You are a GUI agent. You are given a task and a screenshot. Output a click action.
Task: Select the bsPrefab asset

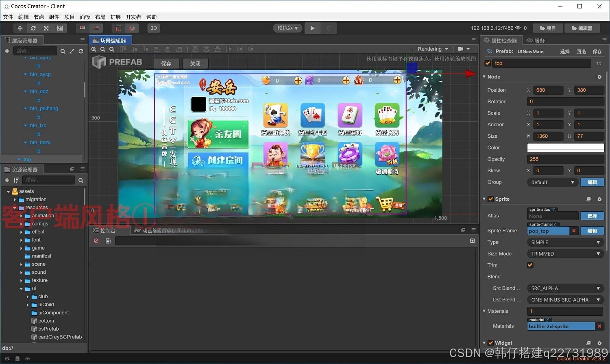pyautogui.click(x=48, y=329)
